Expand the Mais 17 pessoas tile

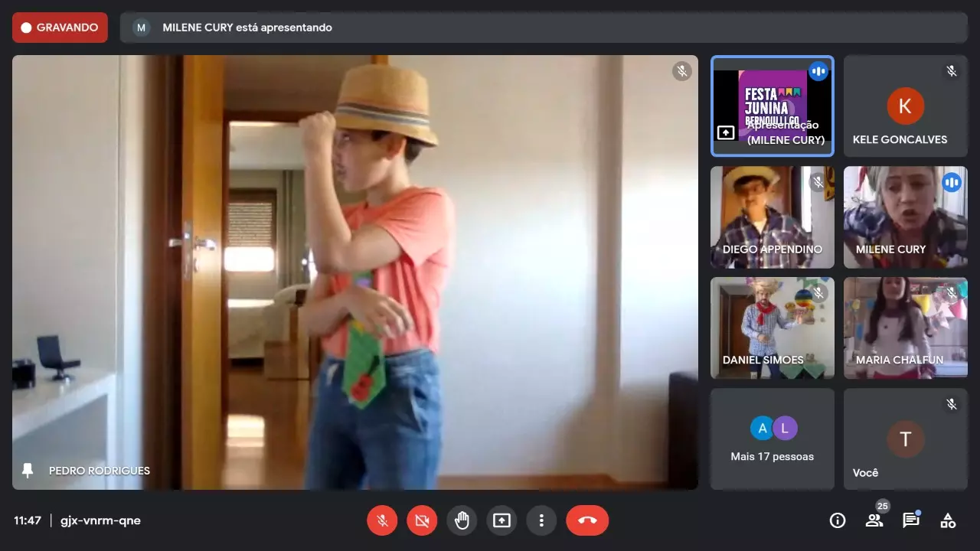coord(772,439)
